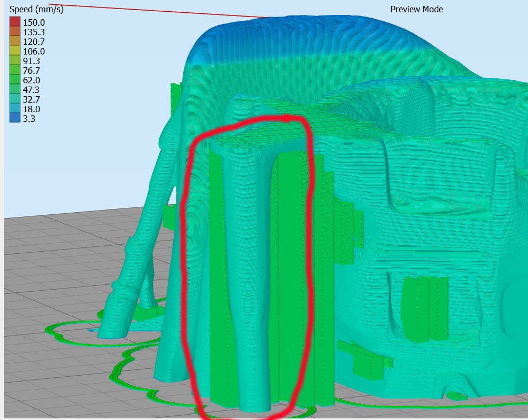
Task: Click the 150.0 red speed swatch
Action: (15, 22)
